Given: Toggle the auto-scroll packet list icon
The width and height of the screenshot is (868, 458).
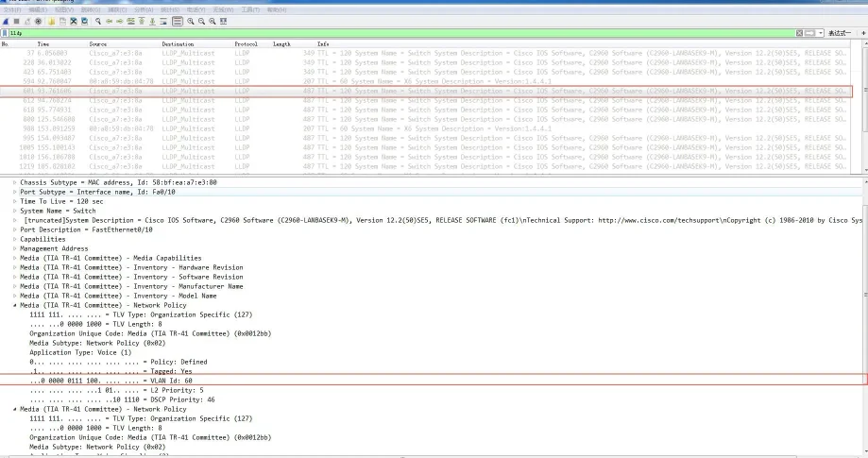Looking at the screenshot, I should click(165, 21).
